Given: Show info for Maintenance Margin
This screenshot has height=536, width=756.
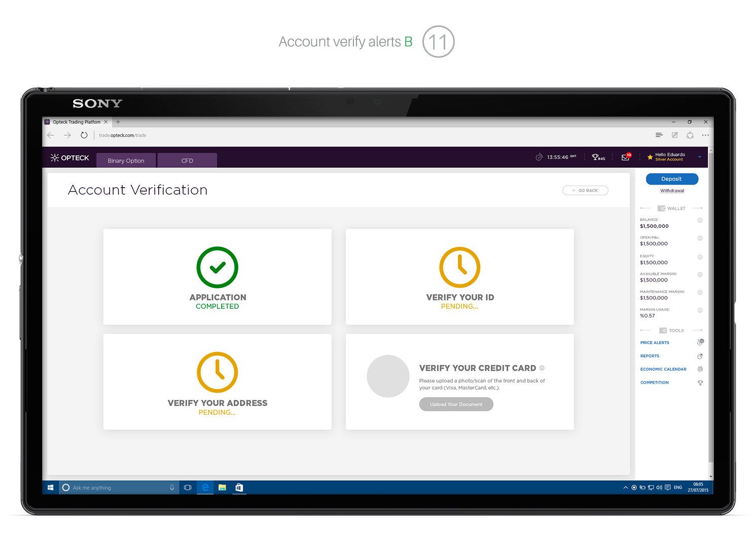Looking at the screenshot, I should (700, 292).
